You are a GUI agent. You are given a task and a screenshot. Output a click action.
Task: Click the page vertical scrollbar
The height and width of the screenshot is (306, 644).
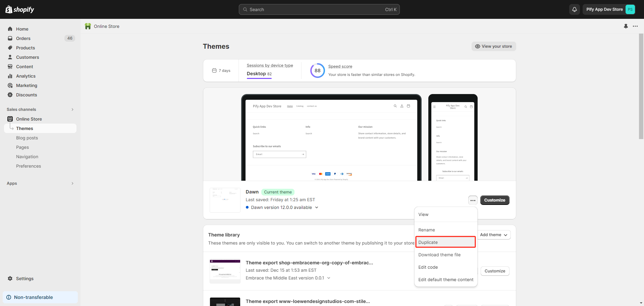(x=641, y=86)
